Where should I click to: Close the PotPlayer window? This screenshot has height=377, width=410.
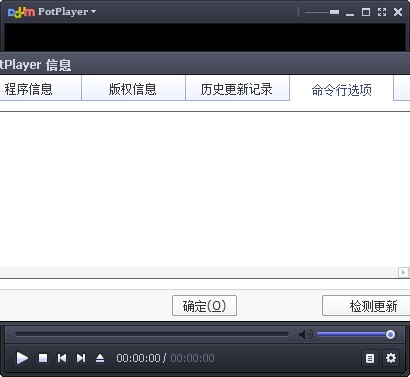pos(398,12)
